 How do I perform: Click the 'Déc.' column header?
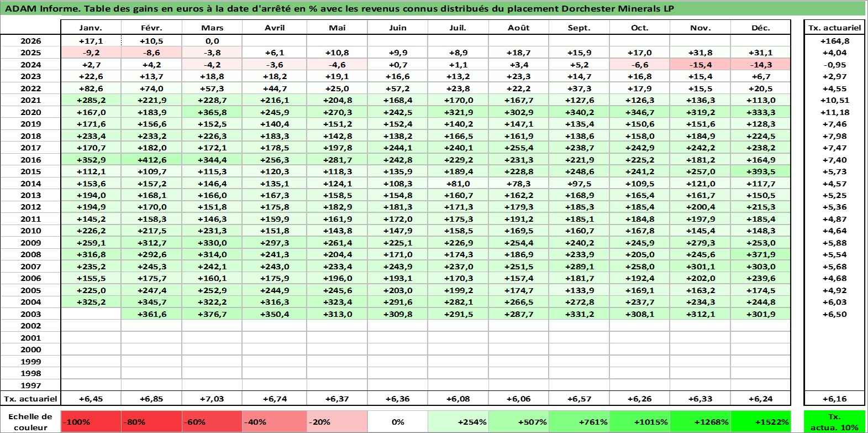point(760,28)
